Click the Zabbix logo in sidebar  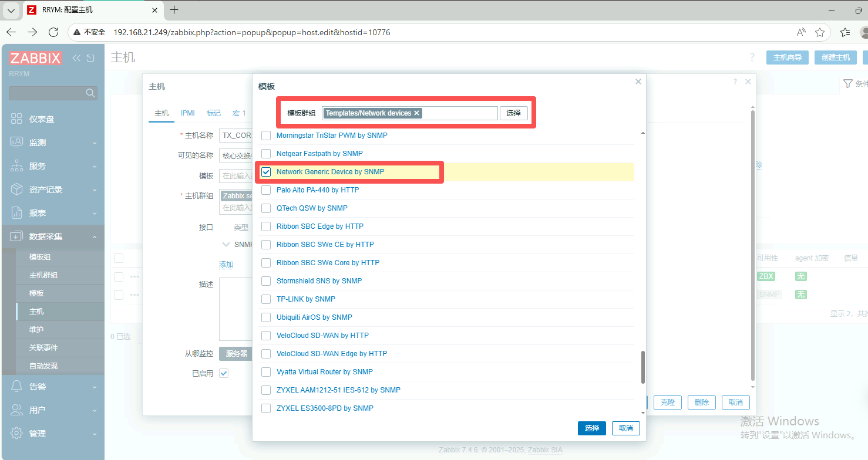point(35,58)
